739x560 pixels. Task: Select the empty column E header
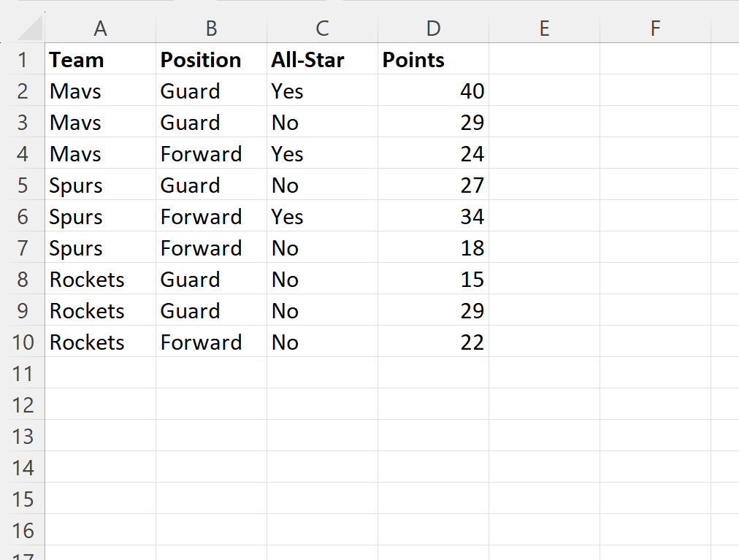pos(544,28)
